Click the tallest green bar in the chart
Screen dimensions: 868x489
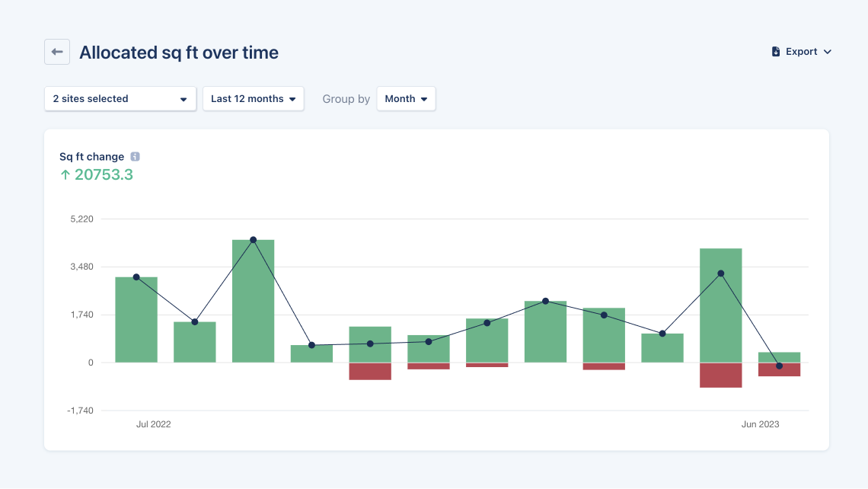253,301
